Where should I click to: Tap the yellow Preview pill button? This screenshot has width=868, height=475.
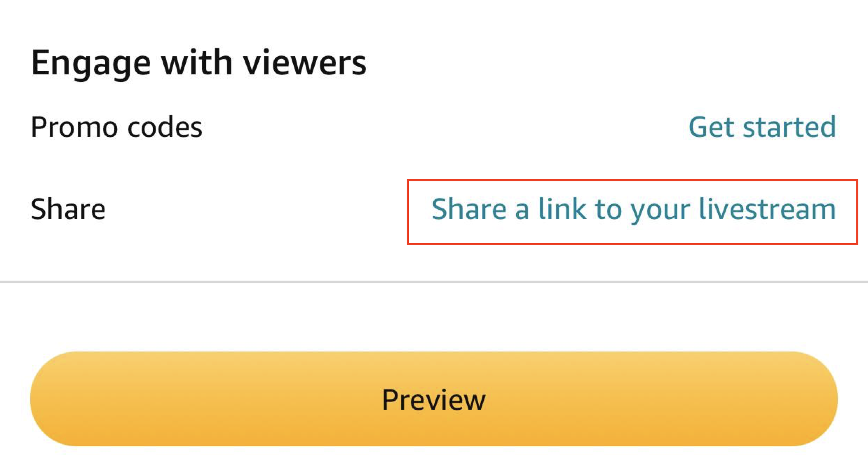pyautogui.click(x=434, y=399)
